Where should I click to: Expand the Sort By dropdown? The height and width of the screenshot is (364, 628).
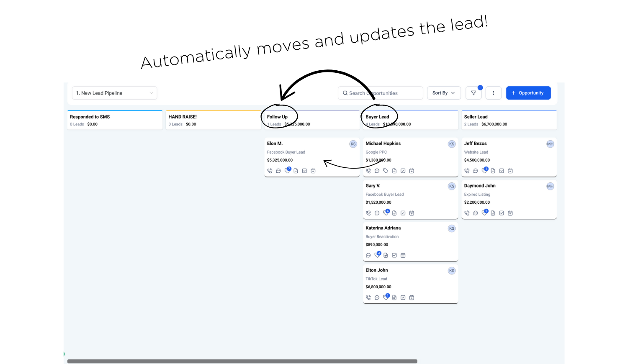443,93
